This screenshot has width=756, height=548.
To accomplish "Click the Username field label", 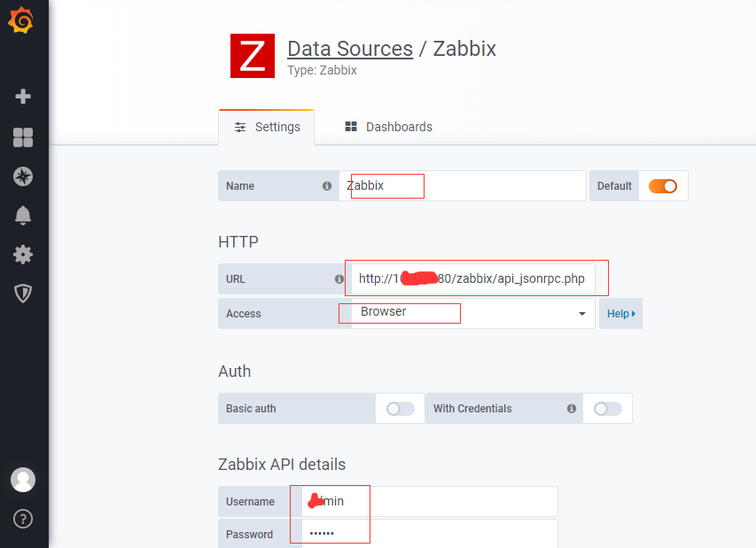I will 250,502.
